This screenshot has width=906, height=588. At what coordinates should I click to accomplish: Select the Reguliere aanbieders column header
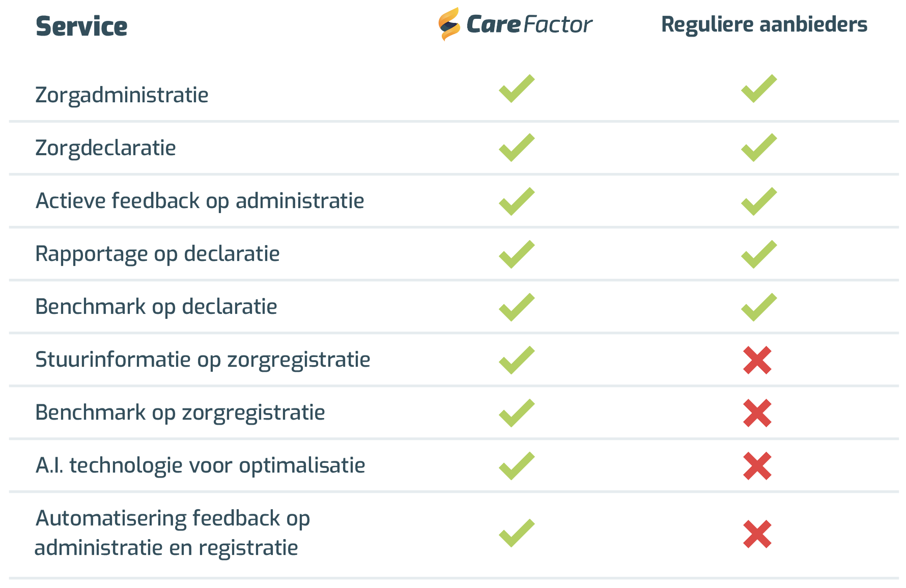[x=764, y=25]
